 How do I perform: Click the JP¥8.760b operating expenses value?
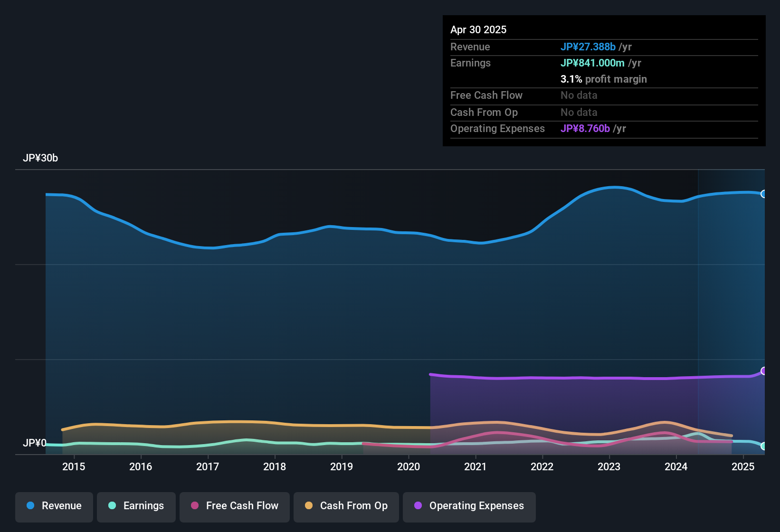pyautogui.click(x=585, y=129)
